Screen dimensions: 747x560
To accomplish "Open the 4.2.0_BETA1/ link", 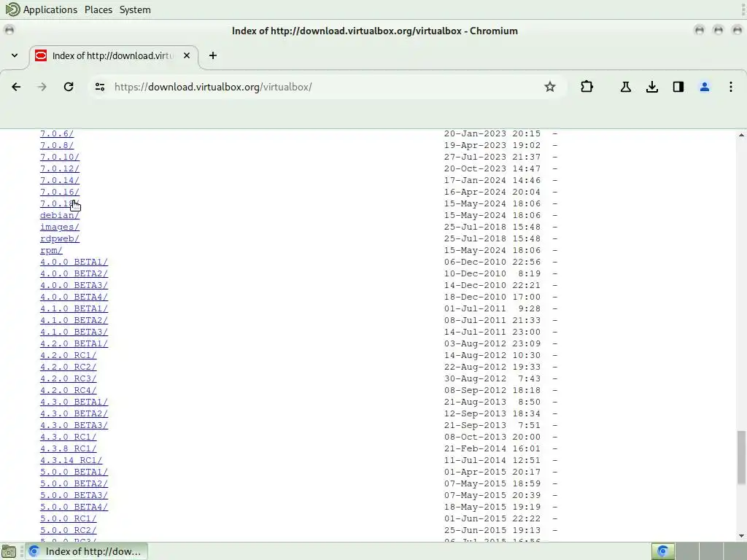I will click(74, 343).
